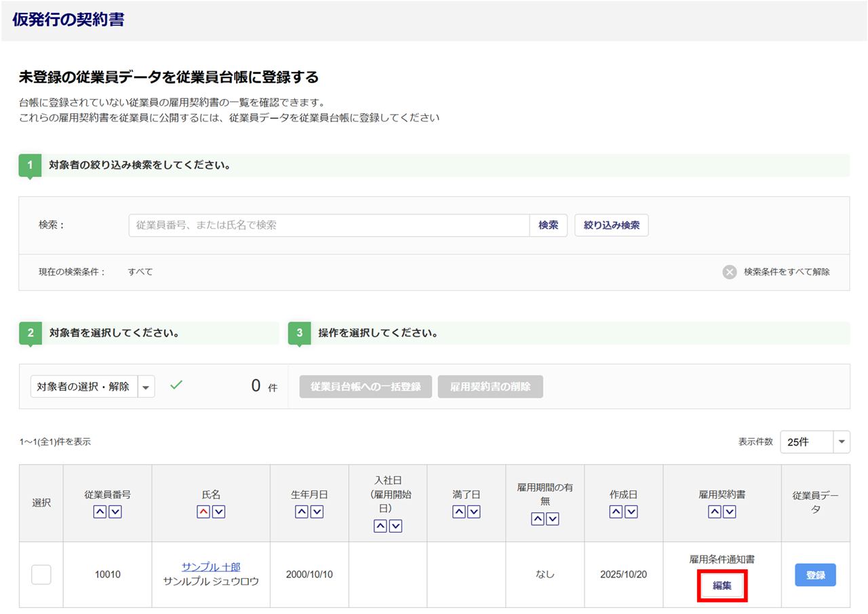Click the employee number or name search field

pyautogui.click(x=329, y=225)
